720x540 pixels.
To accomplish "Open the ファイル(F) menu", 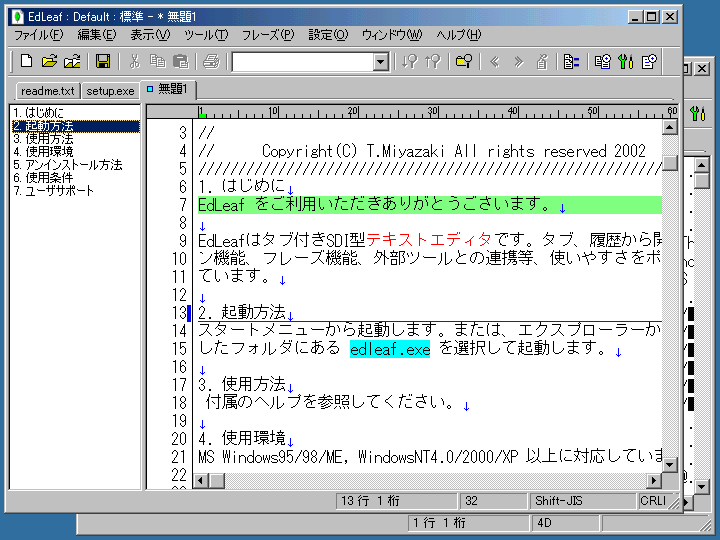I will 38,35.
